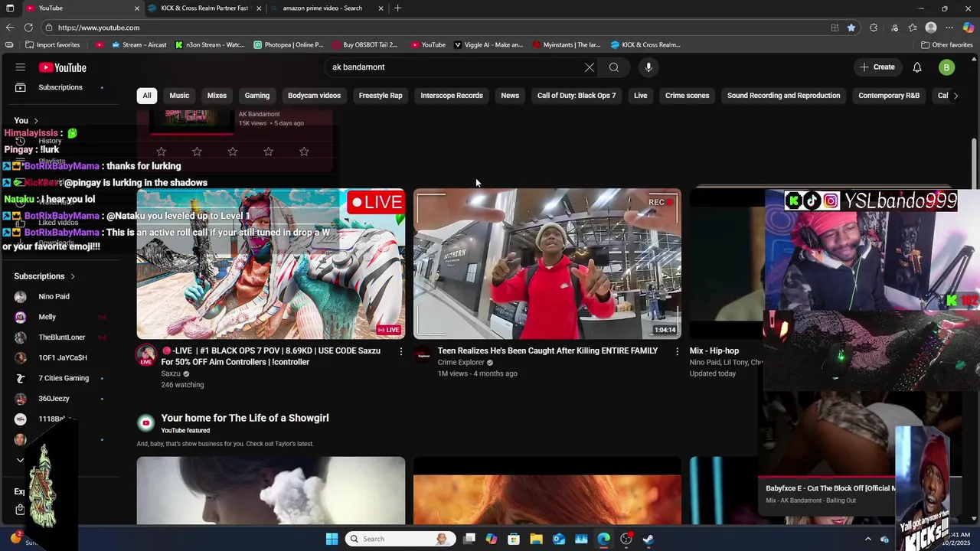Show more subscriptions with down chevron
Viewport: 980px width, 551px height.
[x=21, y=460]
